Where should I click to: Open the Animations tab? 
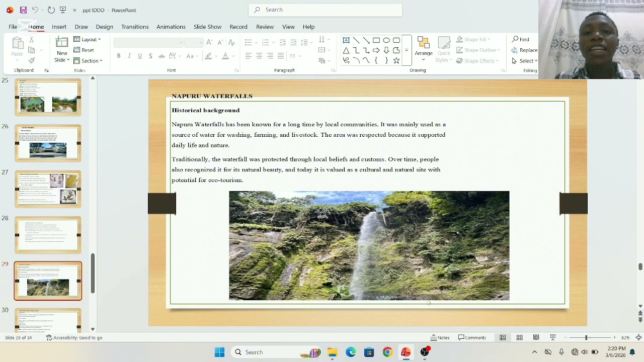(x=171, y=27)
